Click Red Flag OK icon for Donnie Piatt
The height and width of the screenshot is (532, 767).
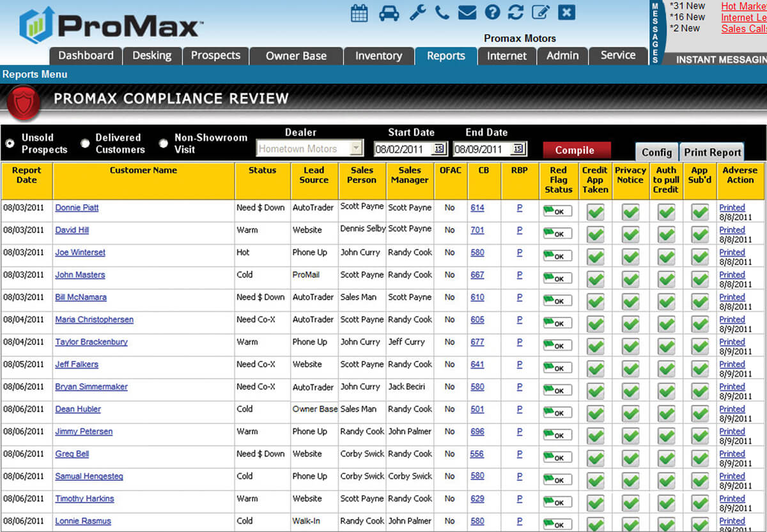click(557, 211)
